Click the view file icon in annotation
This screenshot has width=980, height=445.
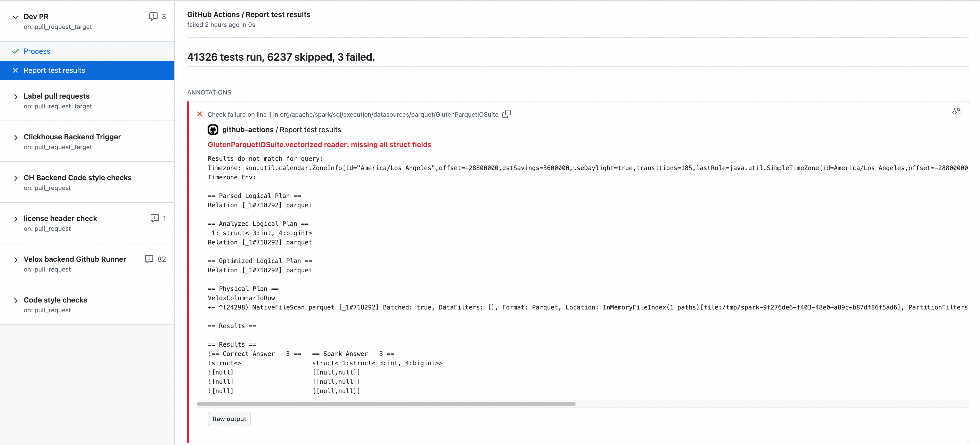pyautogui.click(x=956, y=112)
